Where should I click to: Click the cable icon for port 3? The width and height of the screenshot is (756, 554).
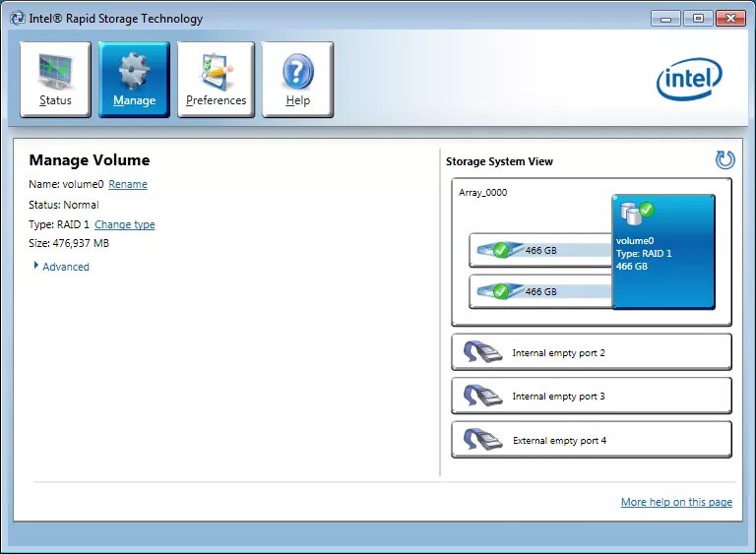482,396
